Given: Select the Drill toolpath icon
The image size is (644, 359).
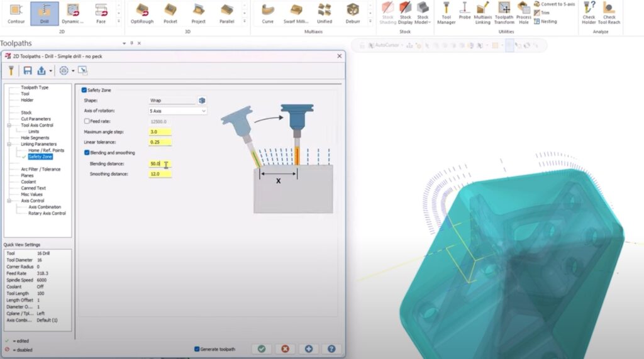Looking at the screenshot, I should click(45, 13).
